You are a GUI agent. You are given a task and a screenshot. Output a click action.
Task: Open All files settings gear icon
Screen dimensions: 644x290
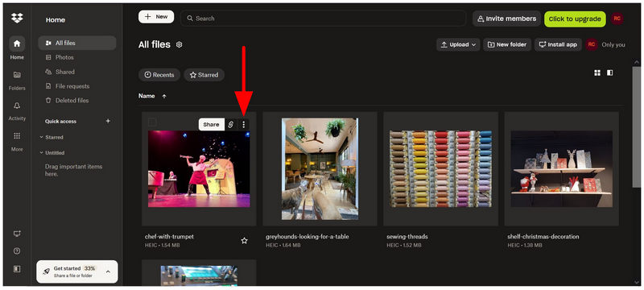pos(179,45)
